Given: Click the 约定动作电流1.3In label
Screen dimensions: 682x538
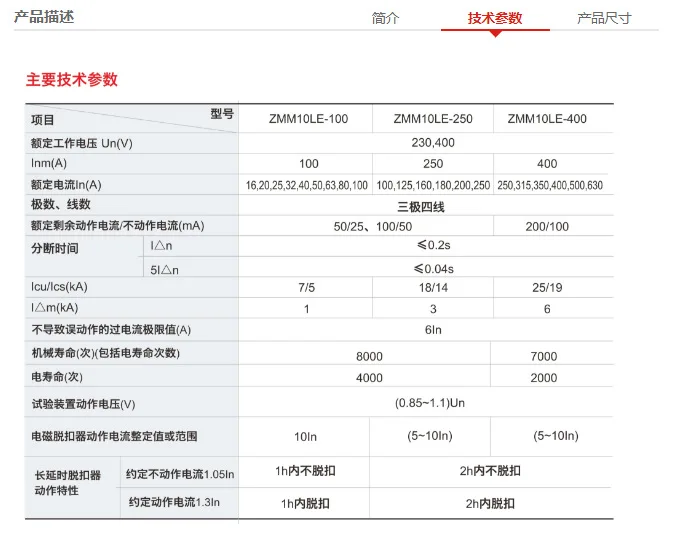Looking at the screenshot, I should [174, 502].
